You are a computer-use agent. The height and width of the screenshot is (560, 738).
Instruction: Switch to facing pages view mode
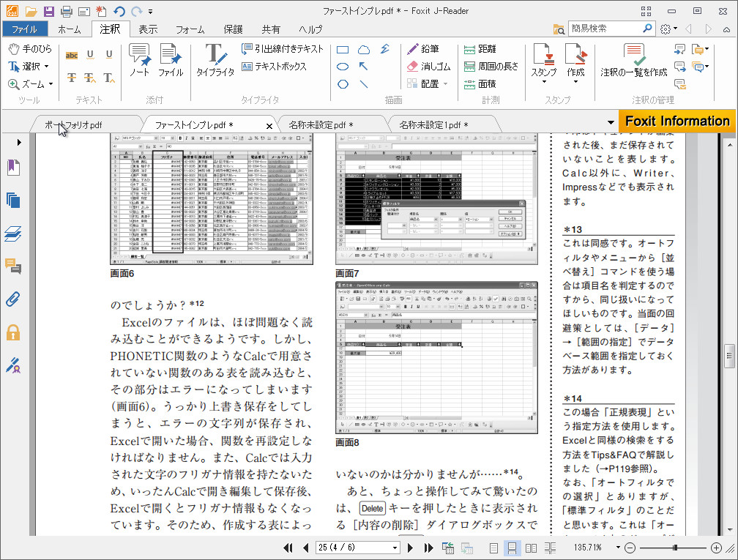[532, 548]
